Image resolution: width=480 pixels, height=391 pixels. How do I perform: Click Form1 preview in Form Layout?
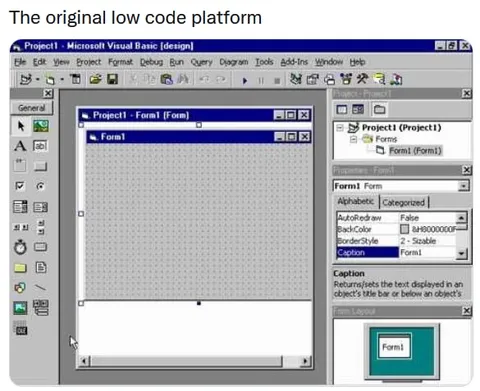pos(394,347)
